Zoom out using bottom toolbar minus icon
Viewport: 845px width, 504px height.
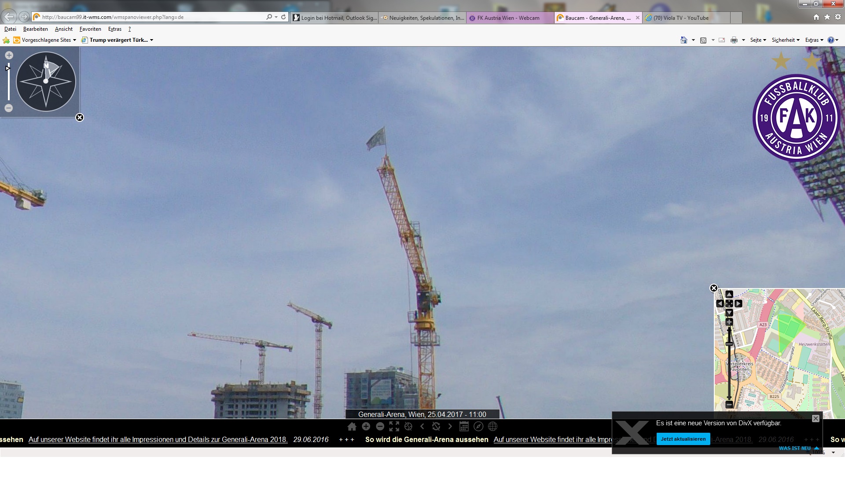(380, 427)
